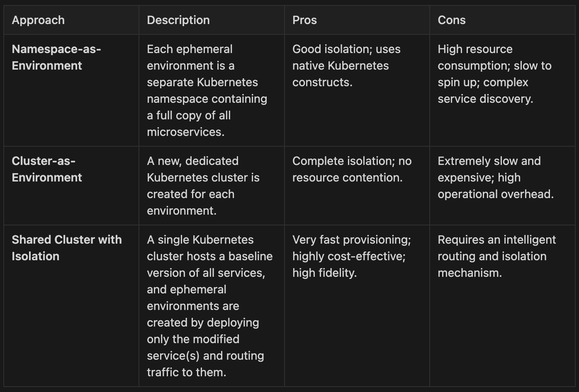
Task: Click the Approach column header
Action: (x=38, y=20)
